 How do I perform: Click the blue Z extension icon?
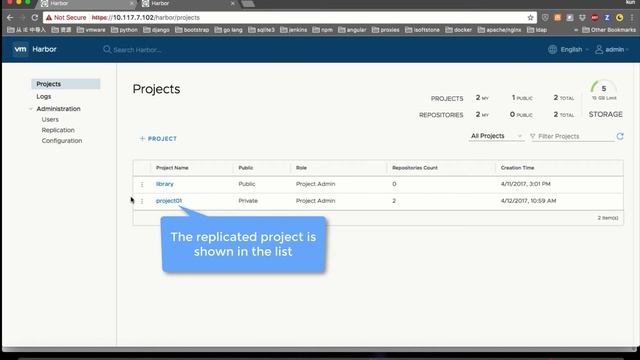point(607,18)
